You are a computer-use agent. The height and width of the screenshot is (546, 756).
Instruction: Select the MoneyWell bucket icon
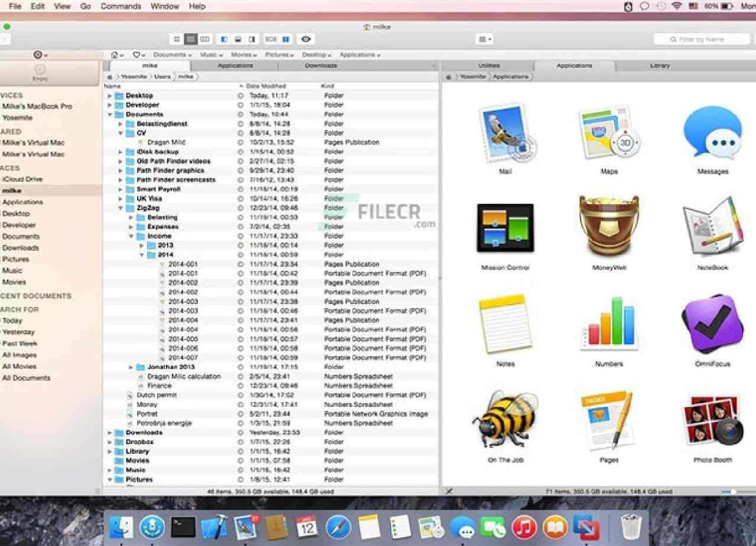[x=609, y=226]
